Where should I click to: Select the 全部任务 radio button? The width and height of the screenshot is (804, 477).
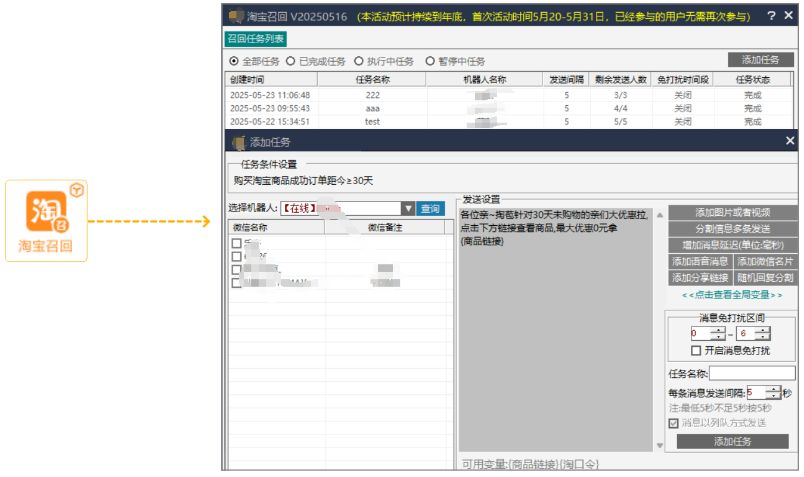click(x=234, y=61)
